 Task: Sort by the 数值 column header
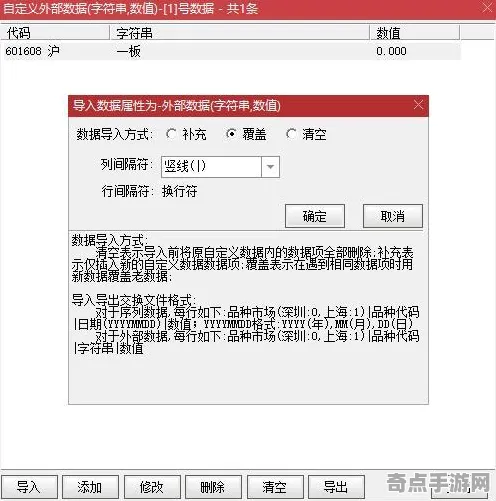pyautogui.click(x=415, y=33)
